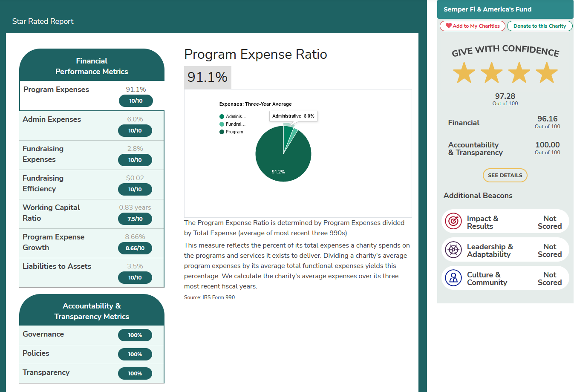Open the Admin Expenses metric
Screen dimensions: 574x392
(x=92, y=125)
